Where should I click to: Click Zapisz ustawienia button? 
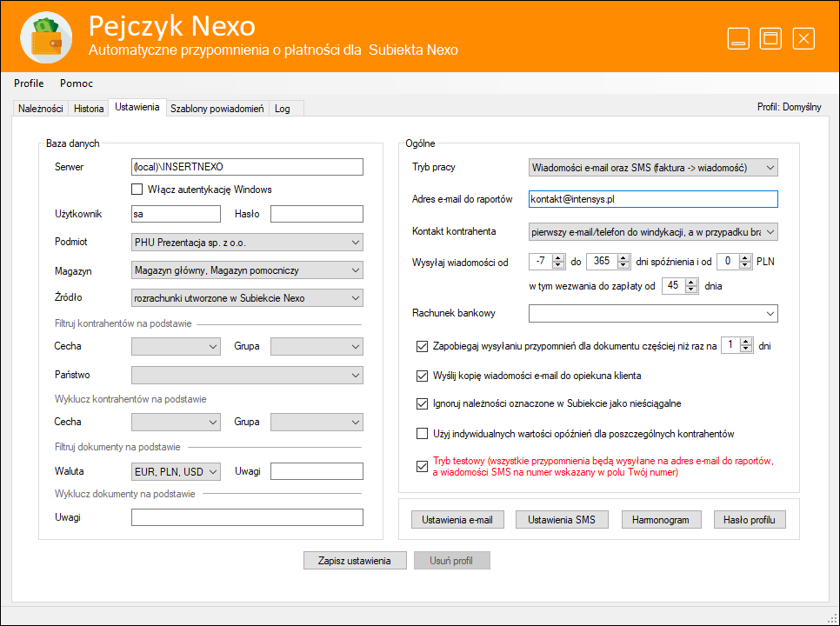pyautogui.click(x=355, y=561)
